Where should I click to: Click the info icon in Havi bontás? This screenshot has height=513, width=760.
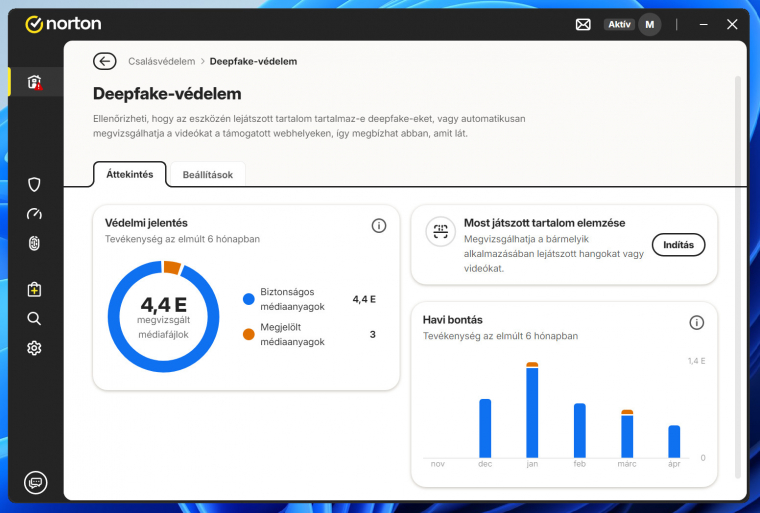point(696,322)
